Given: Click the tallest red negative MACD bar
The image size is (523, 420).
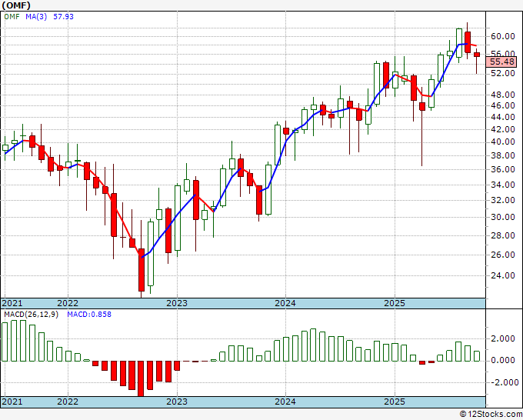Looking at the screenshot, I should 141,378.
